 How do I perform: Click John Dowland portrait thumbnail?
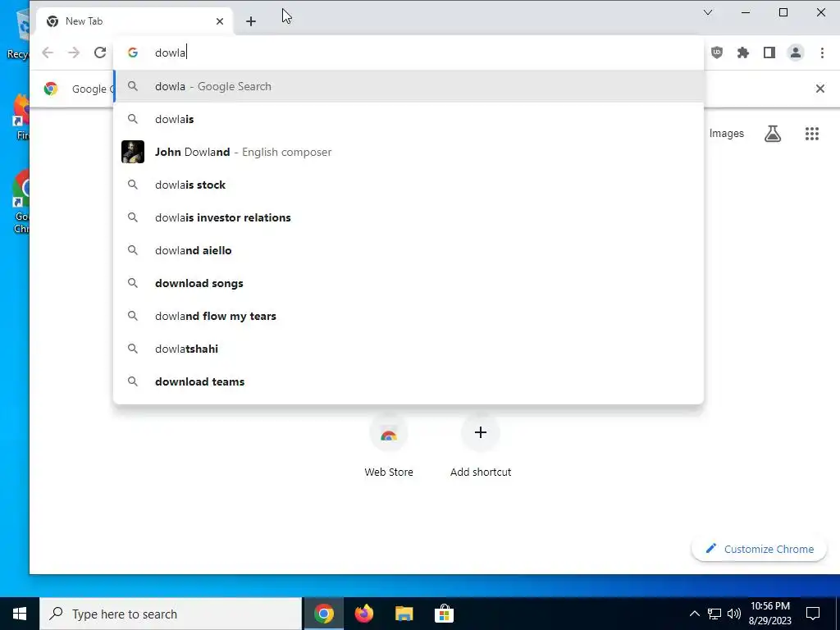pos(133,152)
